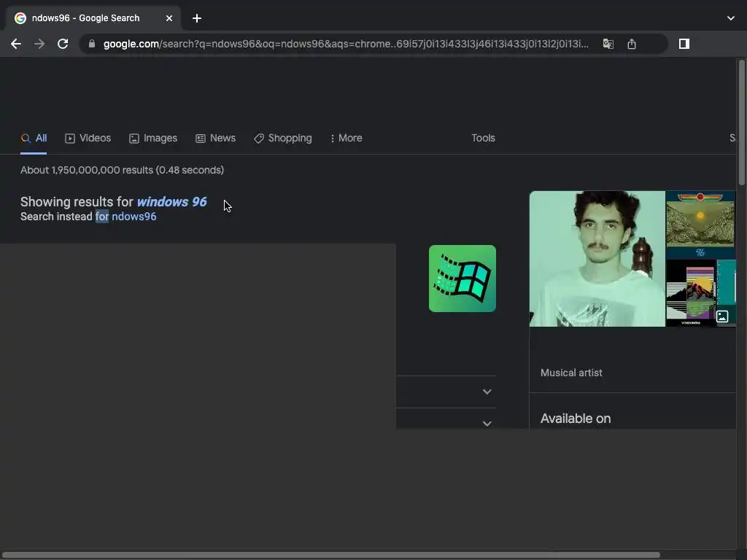Click the green Windows 96 logo thumbnail
Image resolution: width=747 pixels, height=560 pixels.
(x=462, y=279)
